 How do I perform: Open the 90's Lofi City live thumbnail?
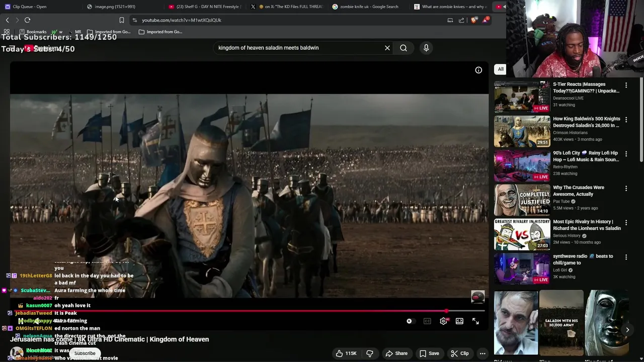[522, 165]
